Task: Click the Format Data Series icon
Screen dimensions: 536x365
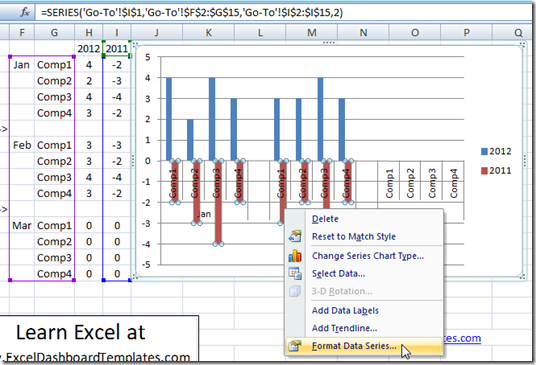Action: (x=295, y=346)
